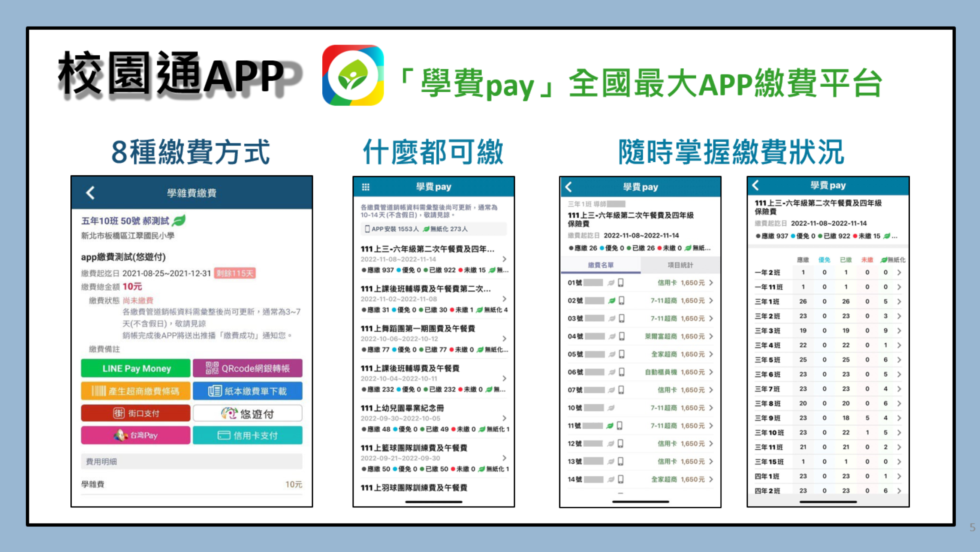980x552 pixels.
Task: Pay with 悠遊付
Action: [x=248, y=413]
